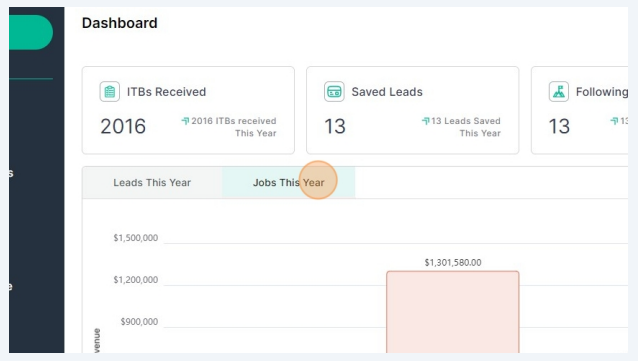Viewport: 638px width, 361px height.
Task: Click the $1,301,580.00 bar value label
Action: 453,263
